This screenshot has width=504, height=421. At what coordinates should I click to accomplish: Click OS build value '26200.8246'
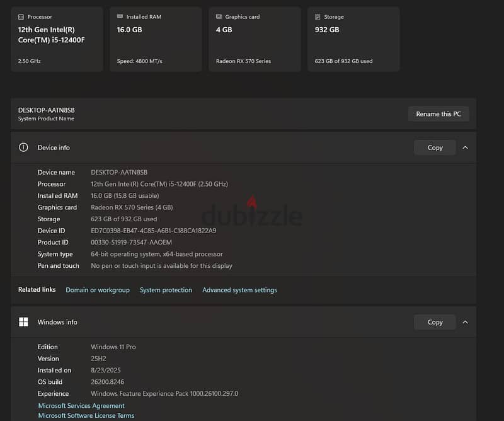[x=107, y=382]
